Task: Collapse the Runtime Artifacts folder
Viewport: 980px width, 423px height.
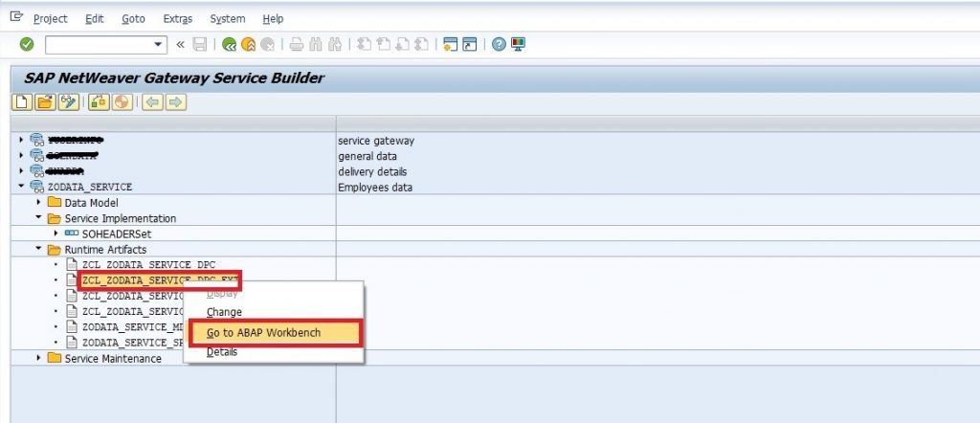Action: (38, 249)
